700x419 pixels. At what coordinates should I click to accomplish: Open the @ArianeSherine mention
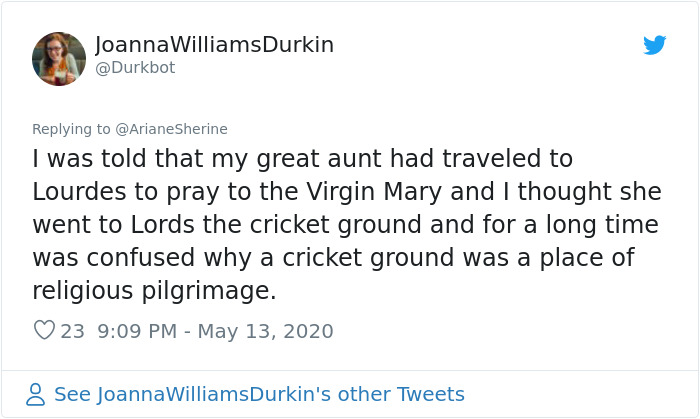[x=172, y=128]
